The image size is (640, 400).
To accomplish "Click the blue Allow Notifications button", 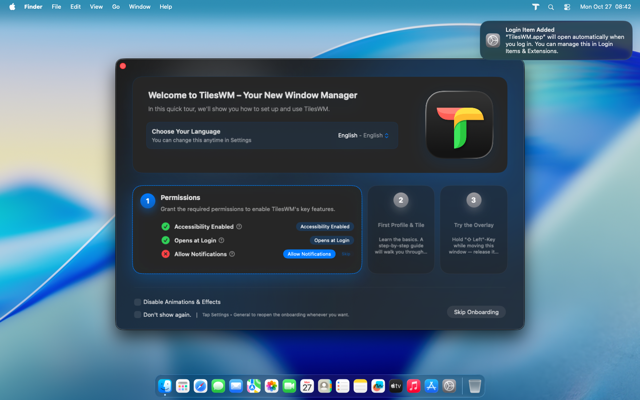I will 309,254.
